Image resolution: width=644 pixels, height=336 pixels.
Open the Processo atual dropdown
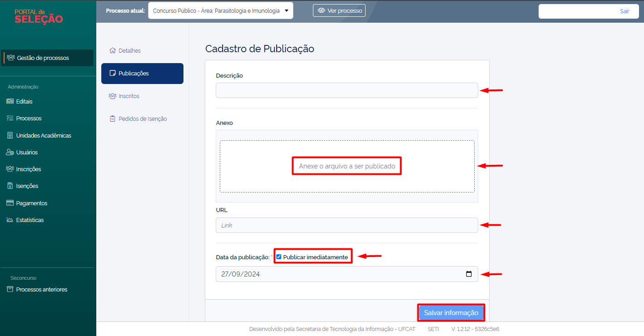[x=221, y=10]
